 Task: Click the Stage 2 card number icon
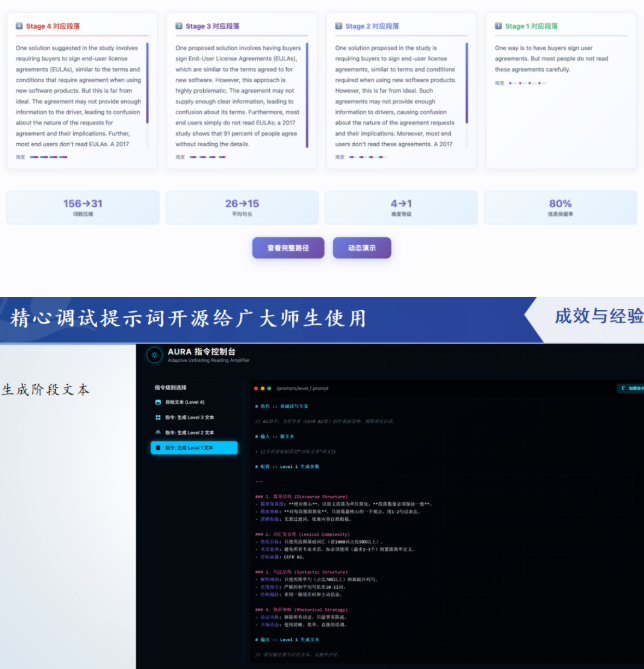[x=338, y=26]
